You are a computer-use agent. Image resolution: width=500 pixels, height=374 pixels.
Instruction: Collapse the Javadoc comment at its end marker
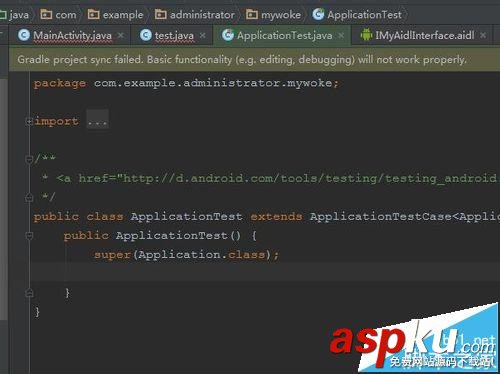pos(29,198)
